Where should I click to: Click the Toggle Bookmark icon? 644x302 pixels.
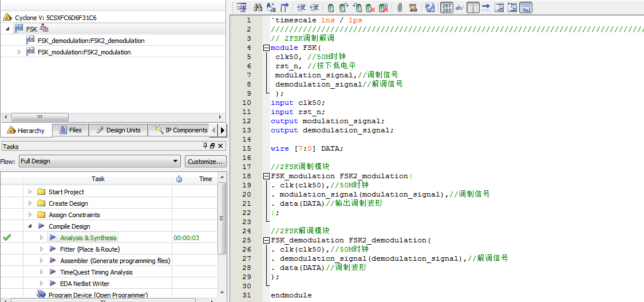pyautogui.click(x=331, y=7)
